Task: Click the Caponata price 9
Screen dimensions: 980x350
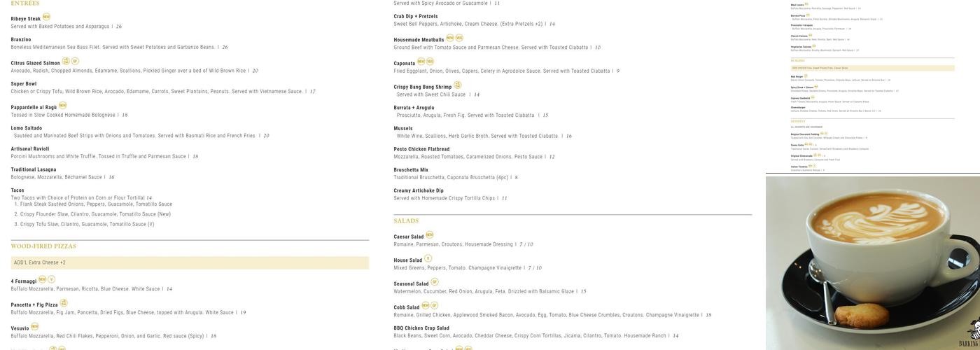Action: pos(618,71)
